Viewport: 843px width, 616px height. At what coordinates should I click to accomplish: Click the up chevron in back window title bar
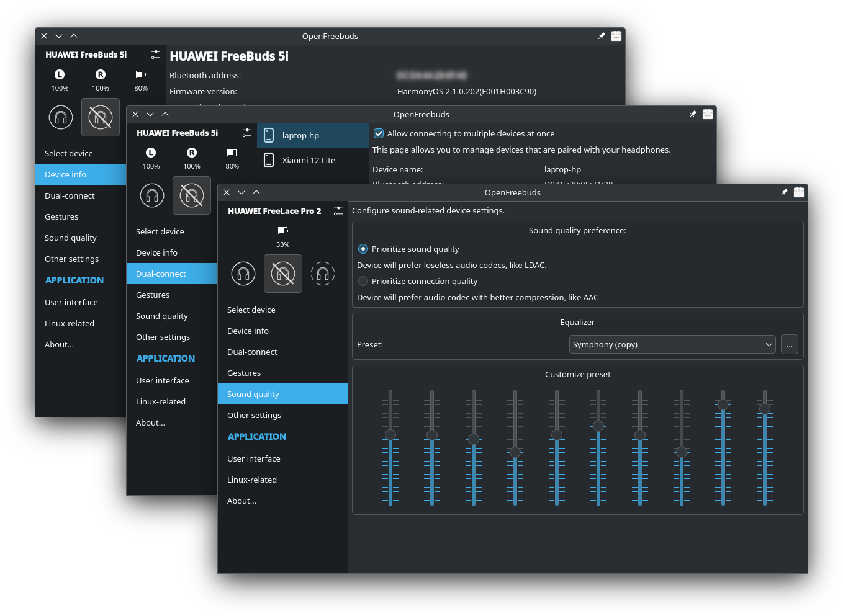coord(74,36)
